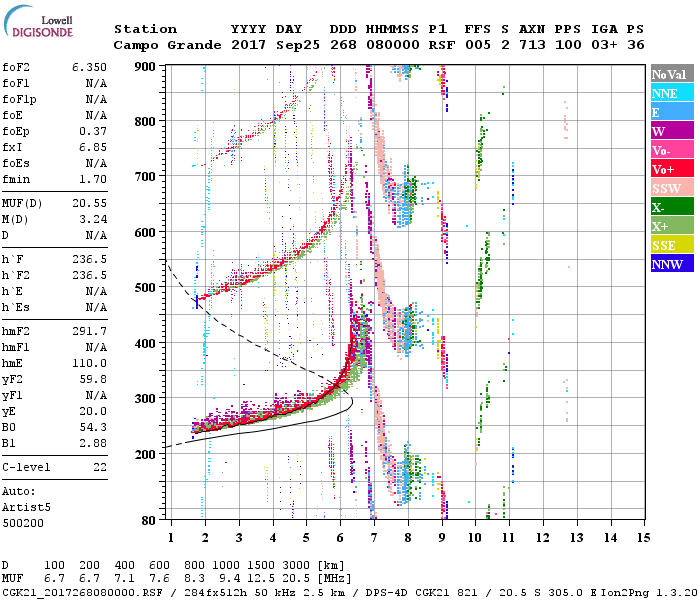The image size is (700, 600).
Task: Select the NoVal legend swatch
Action: point(671,74)
